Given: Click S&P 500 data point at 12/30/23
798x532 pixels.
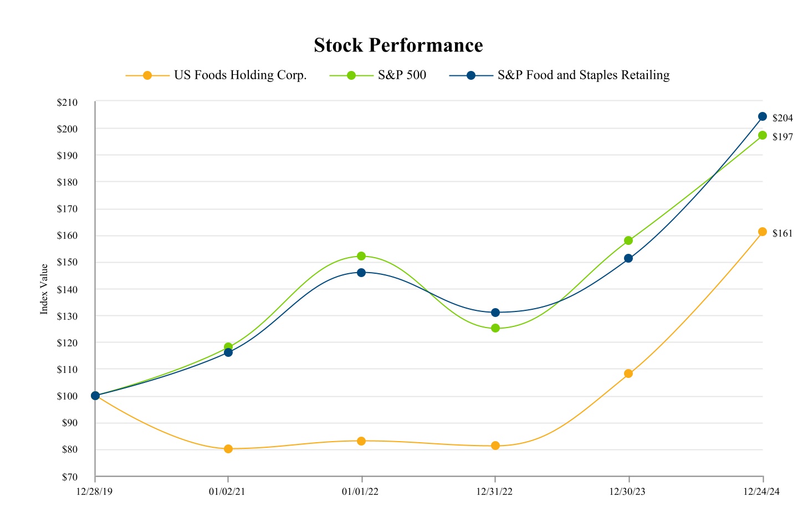Looking at the screenshot, I should coord(628,241).
